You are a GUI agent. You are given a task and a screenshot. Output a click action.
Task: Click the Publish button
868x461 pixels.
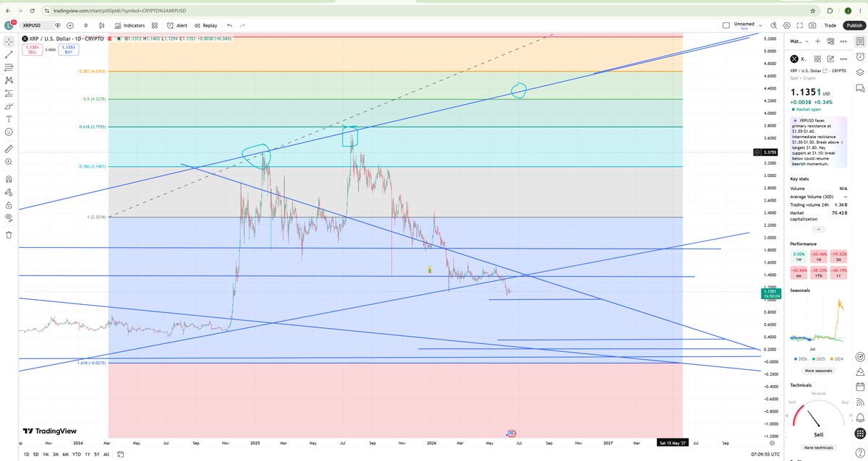pyautogui.click(x=854, y=25)
